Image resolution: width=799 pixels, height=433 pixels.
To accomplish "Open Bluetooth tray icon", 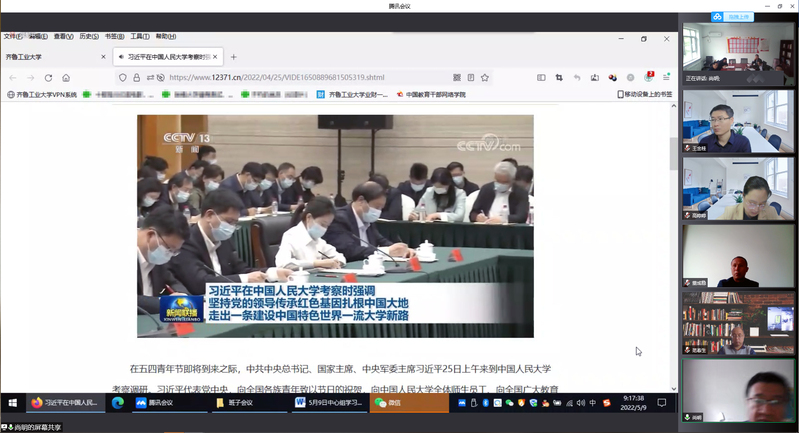I will pos(486,403).
